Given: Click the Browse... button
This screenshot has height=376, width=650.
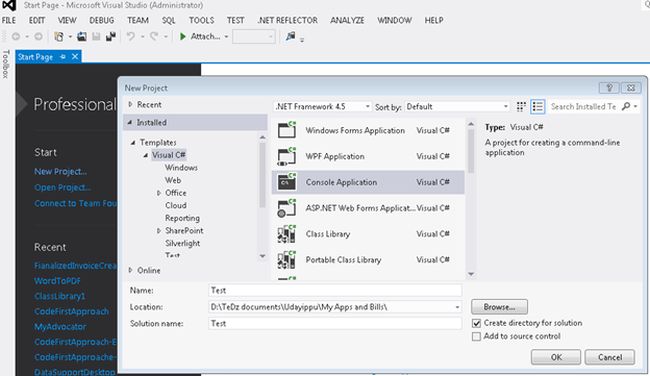Looking at the screenshot, I should (x=499, y=307).
